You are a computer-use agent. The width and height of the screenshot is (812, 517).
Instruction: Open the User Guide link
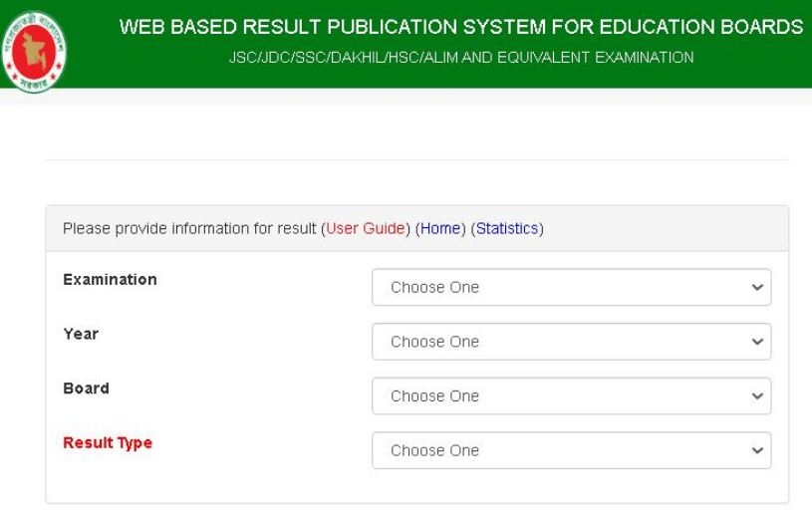tap(365, 228)
